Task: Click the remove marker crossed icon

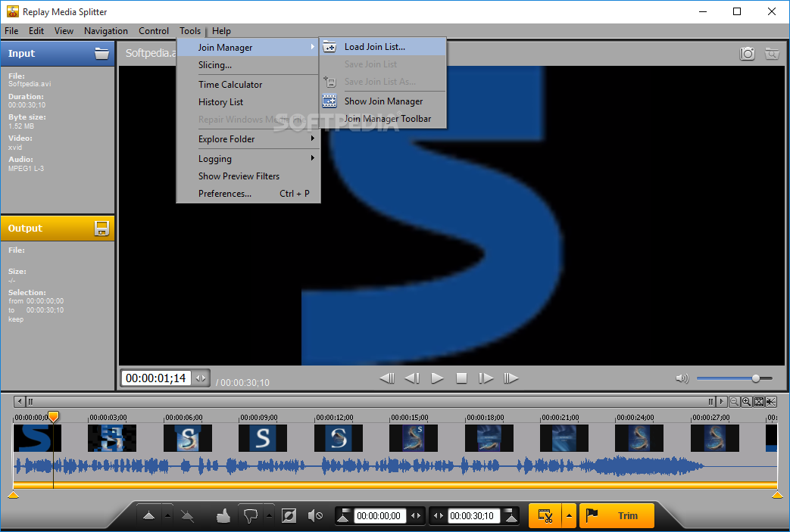Action: (x=187, y=515)
